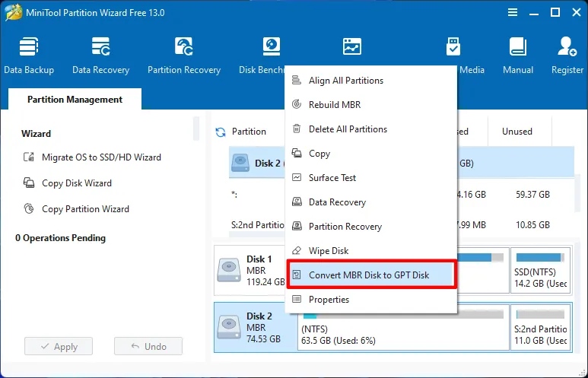Choose Align All Partitions from context menu
588x378 pixels.
click(371, 81)
